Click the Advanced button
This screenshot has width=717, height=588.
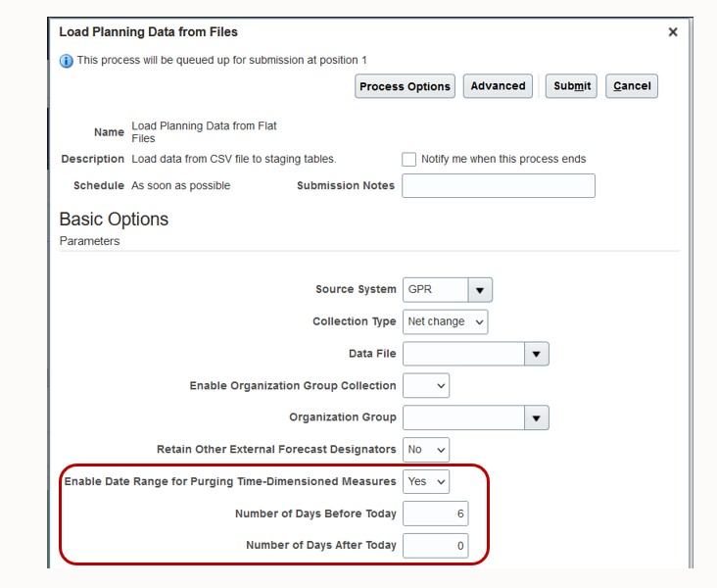(x=498, y=86)
